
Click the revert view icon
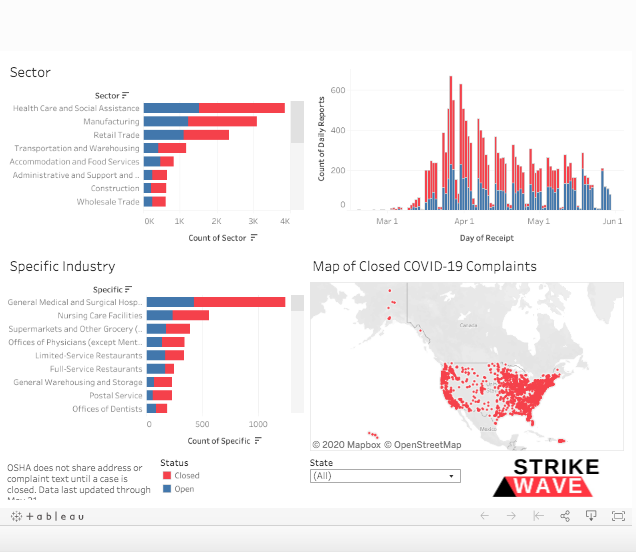click(x=538, y=516)
